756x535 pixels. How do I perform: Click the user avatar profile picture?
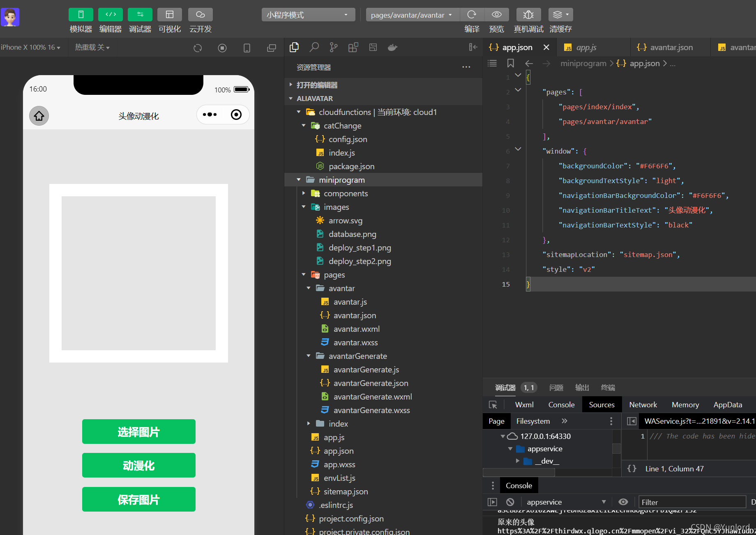click(x=10, y=17)
